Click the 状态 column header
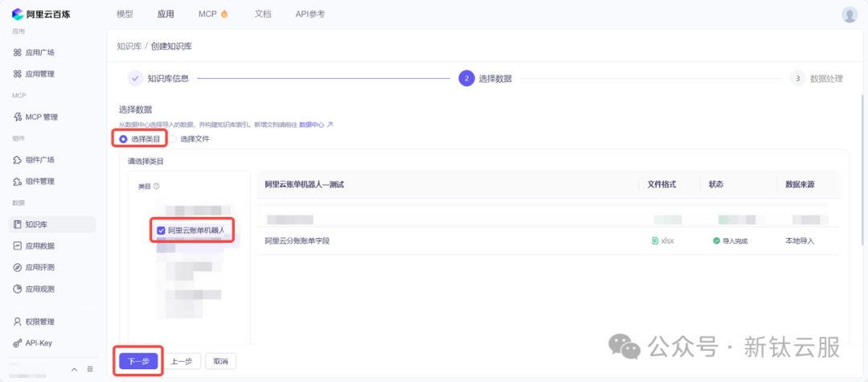 (x=716, y=184)
